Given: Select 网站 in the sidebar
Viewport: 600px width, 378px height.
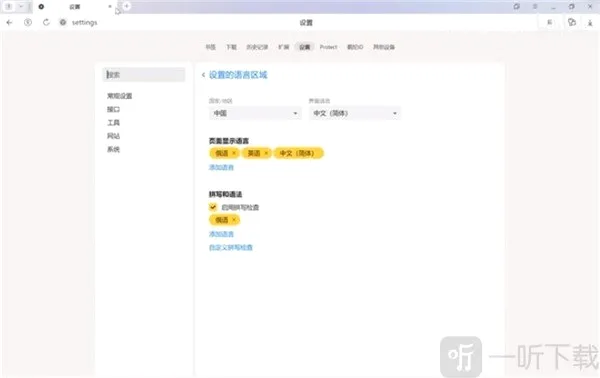Looking at the screenshot, I should pyautogui.click(x=113, y=136).
